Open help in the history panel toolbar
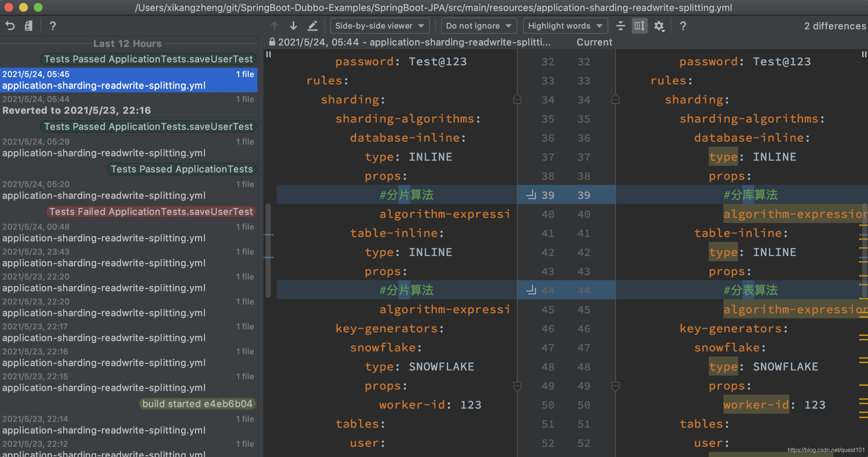 click(52, 26)
